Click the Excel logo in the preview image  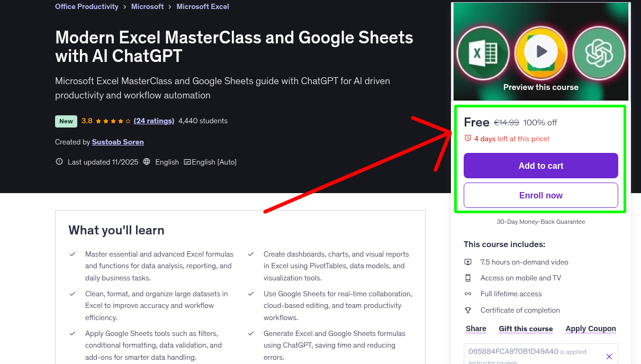click(x=482, y=52)
